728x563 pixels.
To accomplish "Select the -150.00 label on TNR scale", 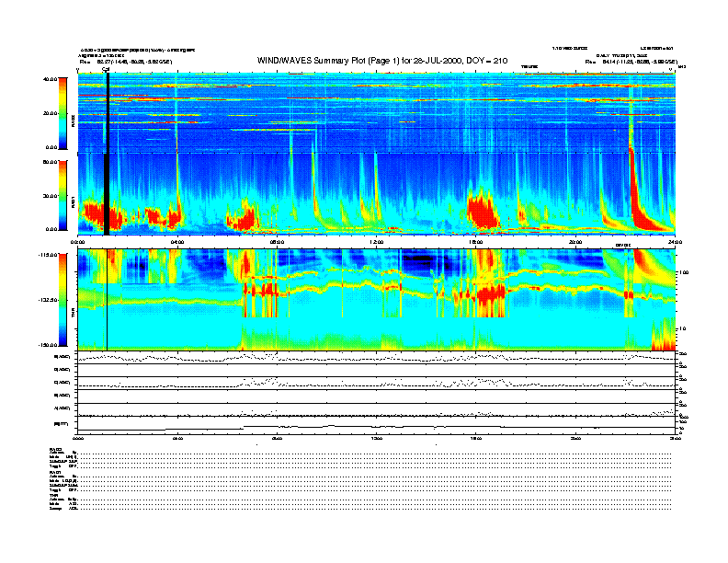I will pyautogui.click(x=48, y=345).
